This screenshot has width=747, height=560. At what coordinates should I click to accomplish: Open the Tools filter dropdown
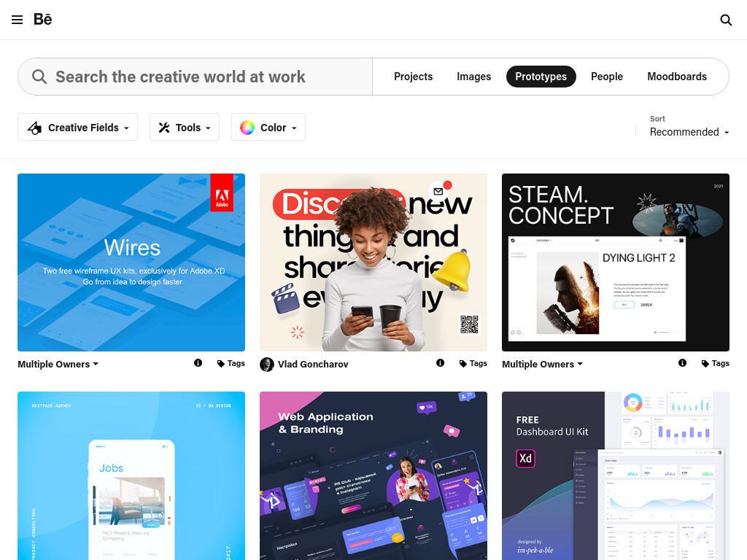[x=185, y=127]
